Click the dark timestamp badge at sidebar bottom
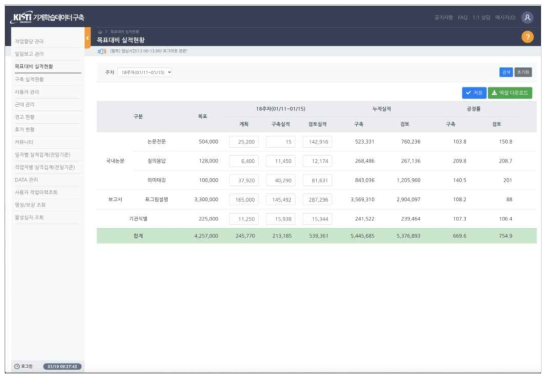 [62, 367]
